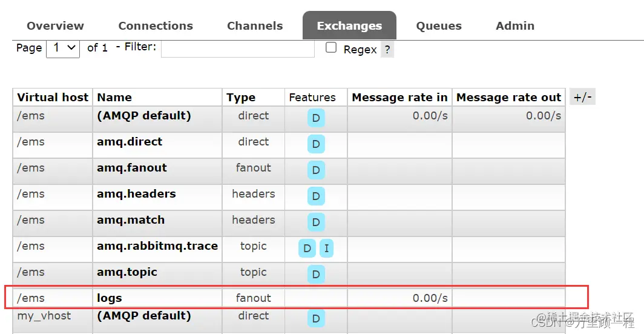
Task: Sort by Name column header
Action: [x=114, y=98]
